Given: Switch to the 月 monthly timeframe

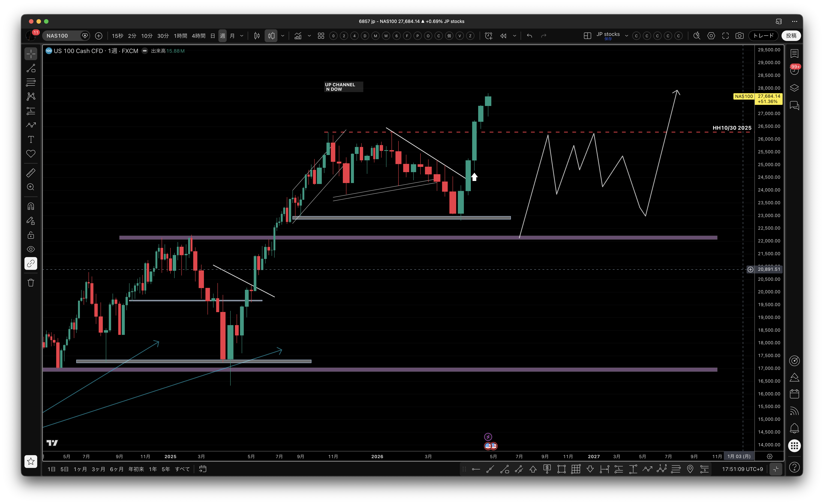Looking at the screenshot, I should click(x=233, y=36).
